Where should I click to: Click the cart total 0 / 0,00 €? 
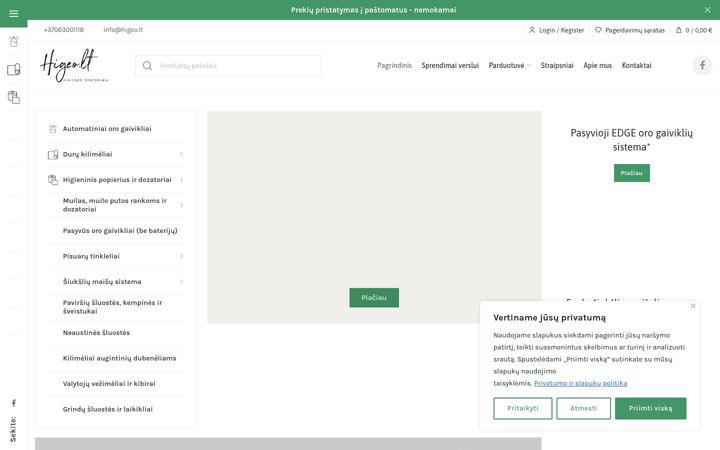pyautogui.click(x=698, y=30)
